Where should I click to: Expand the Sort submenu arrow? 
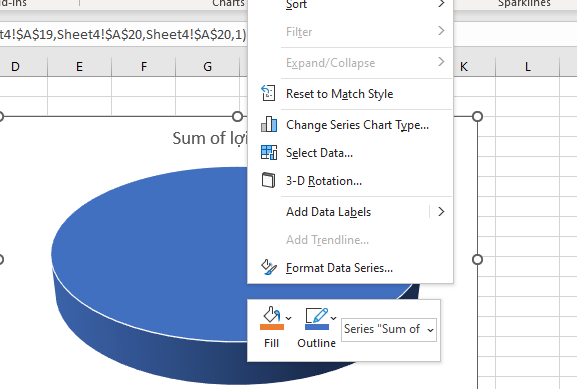[441, 4]
